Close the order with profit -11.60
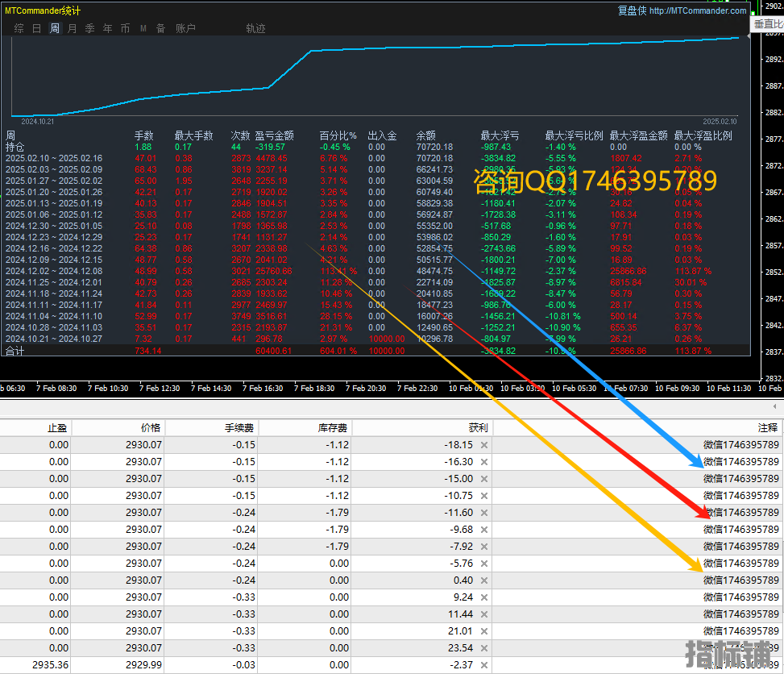The width and height of the screenshot is (784, 674). pos(484,513)
